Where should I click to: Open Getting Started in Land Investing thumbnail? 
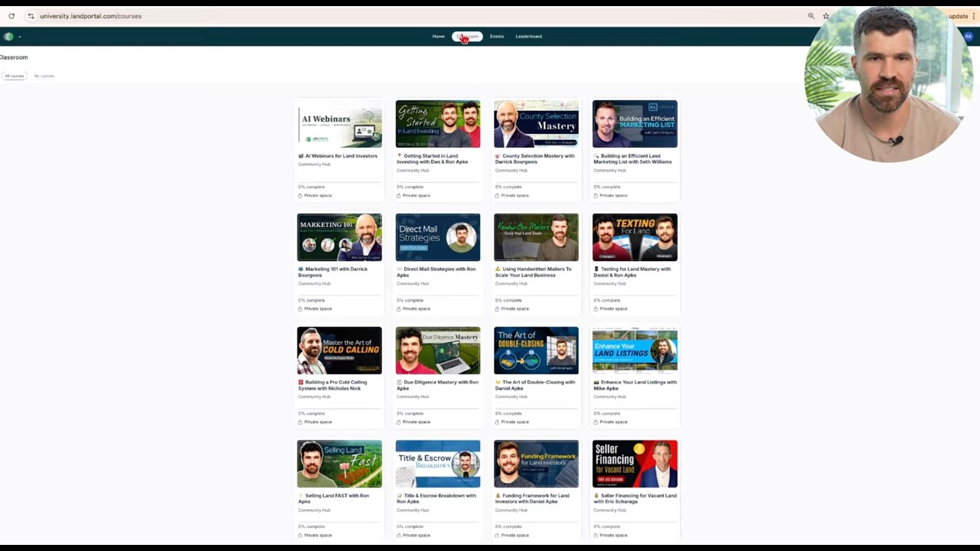tap(438, 124)
